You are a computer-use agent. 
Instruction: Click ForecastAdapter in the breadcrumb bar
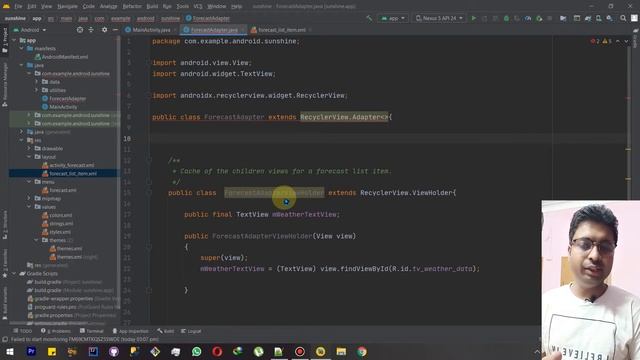point(208,18)
